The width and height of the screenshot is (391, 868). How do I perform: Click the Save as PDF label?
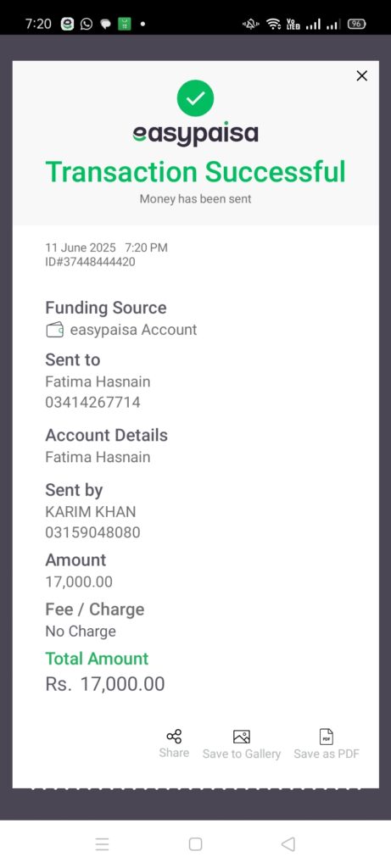(x=327, y=754)
